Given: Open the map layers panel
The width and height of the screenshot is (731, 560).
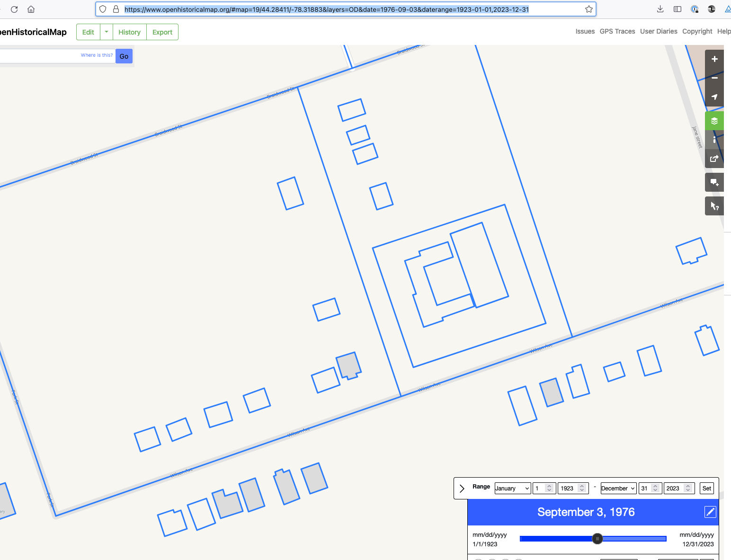Looking at the screenshot, I should pos(714,121).
